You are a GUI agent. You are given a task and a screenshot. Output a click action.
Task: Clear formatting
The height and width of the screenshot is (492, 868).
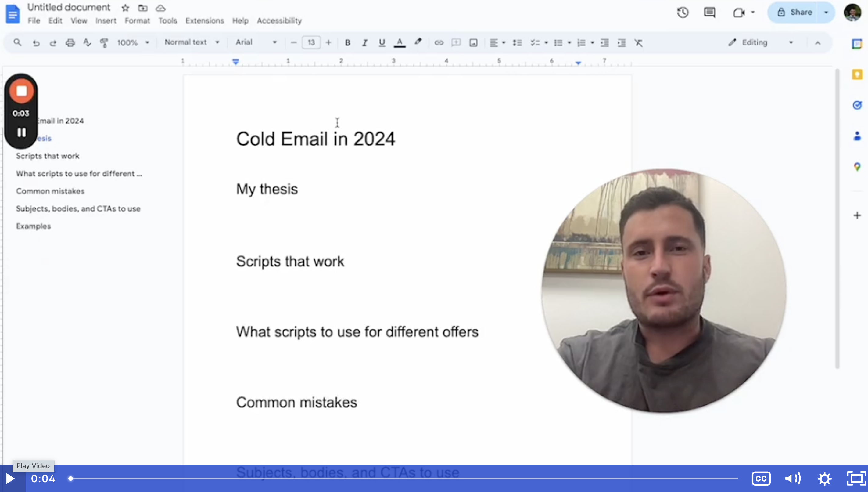click(x=638, y=43)
